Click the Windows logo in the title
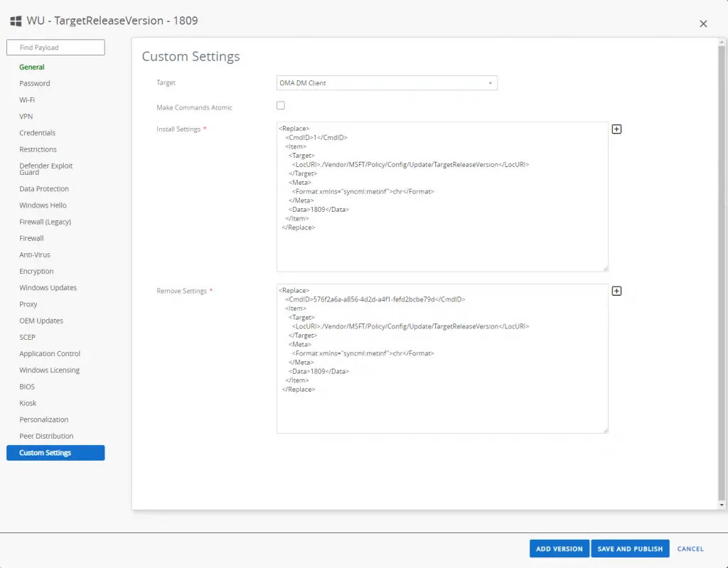 [x=16, y=21]
